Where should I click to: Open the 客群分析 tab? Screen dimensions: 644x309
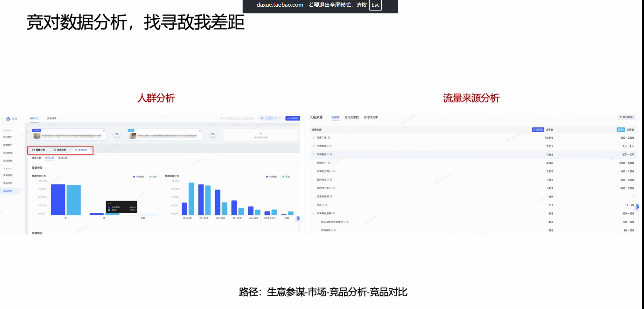pos(81,150)
